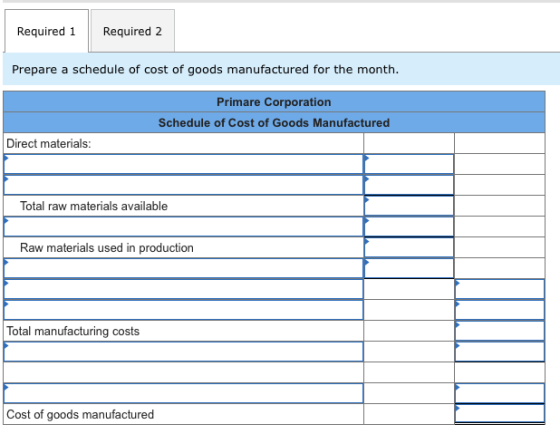
Task: Click the Raw materials used in production label
Action: (x=107, y=248)
